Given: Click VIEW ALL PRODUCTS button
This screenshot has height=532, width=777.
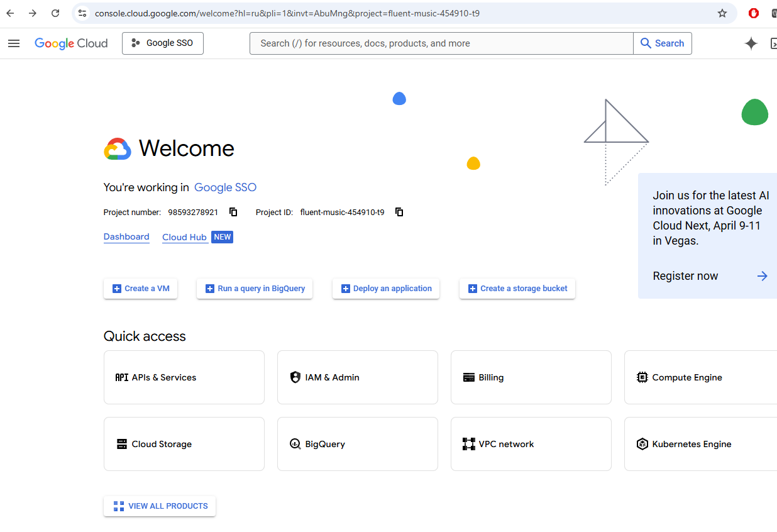Looking at the screenshot, I should pos(160,506).
